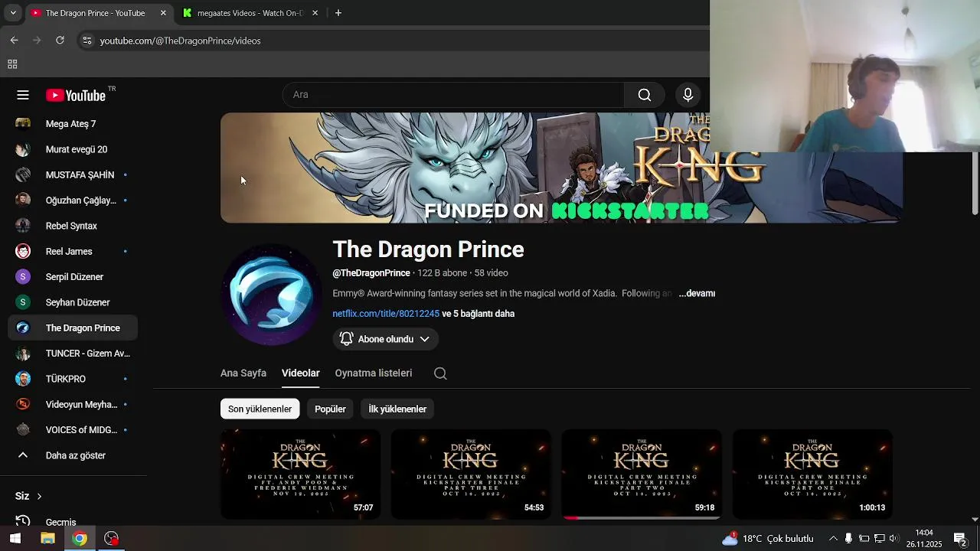
Task: Click the browser address bar URL
Action: 180,41
